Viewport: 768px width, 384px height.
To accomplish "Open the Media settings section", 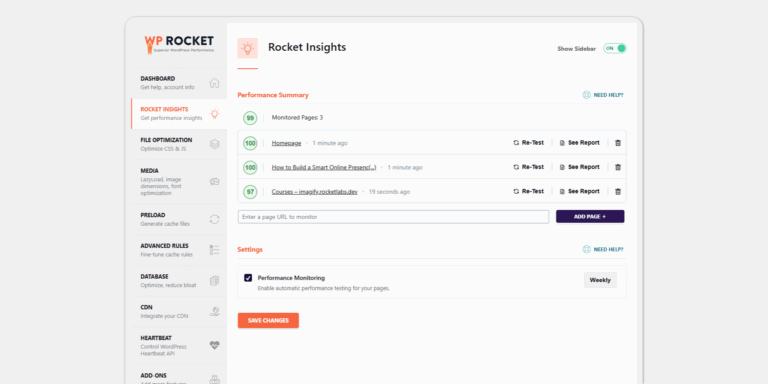I will [179, 182].
